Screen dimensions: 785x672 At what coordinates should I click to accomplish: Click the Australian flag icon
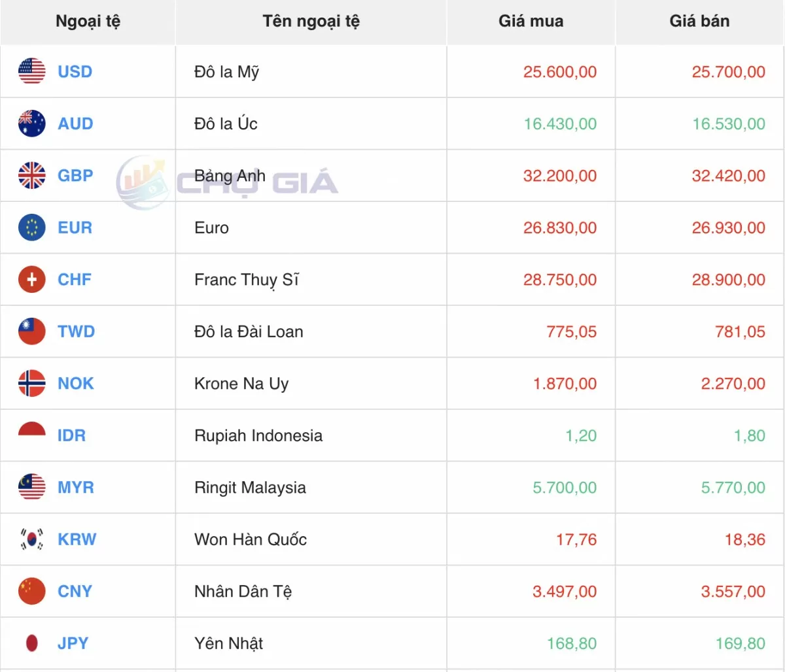(x=31, y=124)
